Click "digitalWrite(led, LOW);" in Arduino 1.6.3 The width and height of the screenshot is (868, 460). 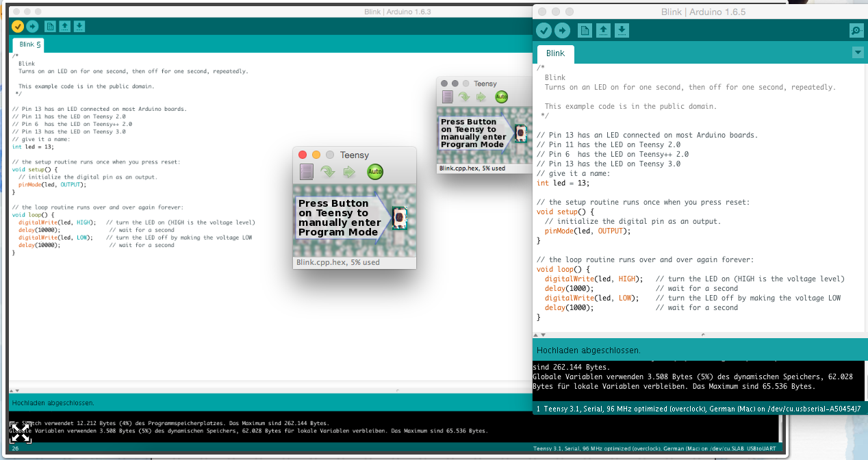[x=55, y=238]
